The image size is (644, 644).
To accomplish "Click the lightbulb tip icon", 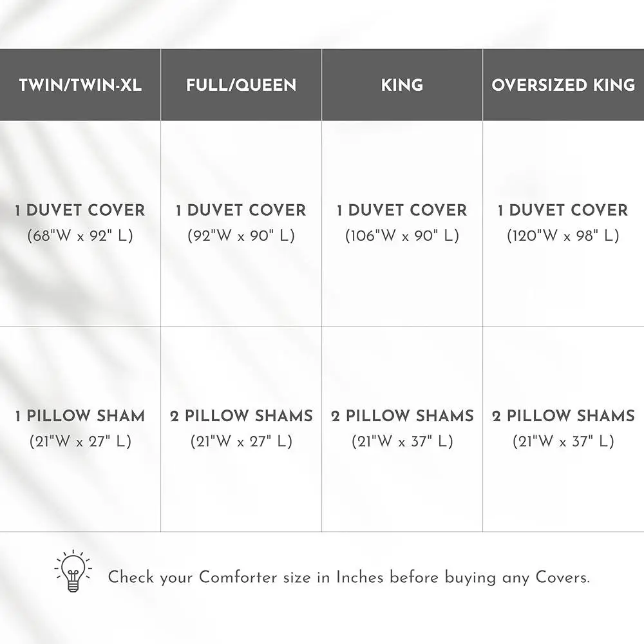I will [73, 571].
